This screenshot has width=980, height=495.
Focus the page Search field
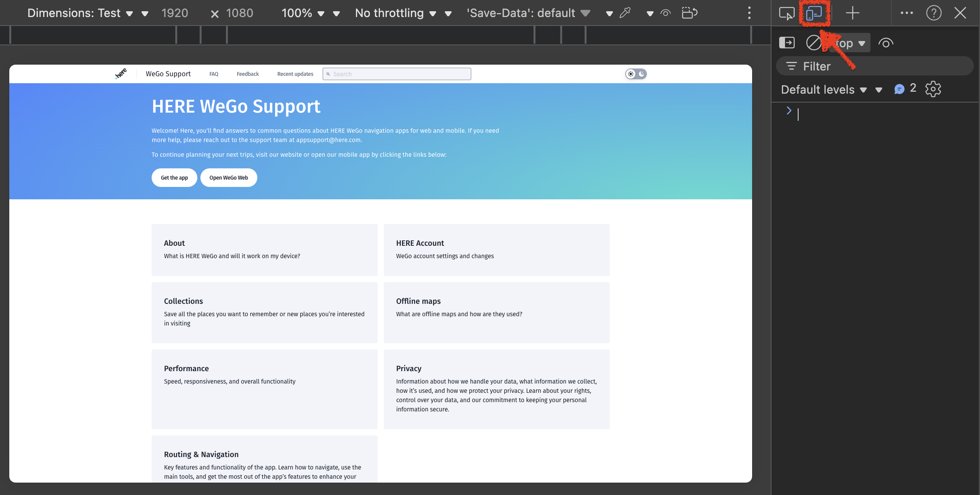point(397,74)
